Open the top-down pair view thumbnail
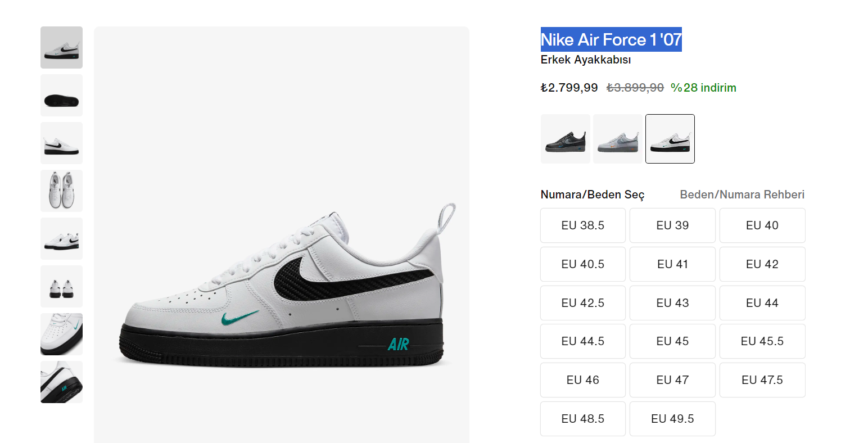868x443 pixels. click(x=61, y=191)
